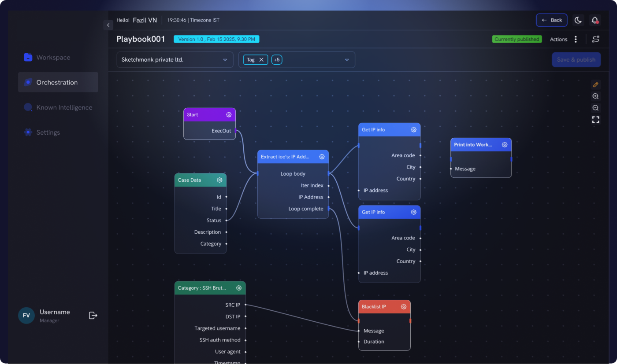The width and height of the screenshot is (617, 364).
Task: Click the pencil edit icon on canvas
Action: pos(595,85)
